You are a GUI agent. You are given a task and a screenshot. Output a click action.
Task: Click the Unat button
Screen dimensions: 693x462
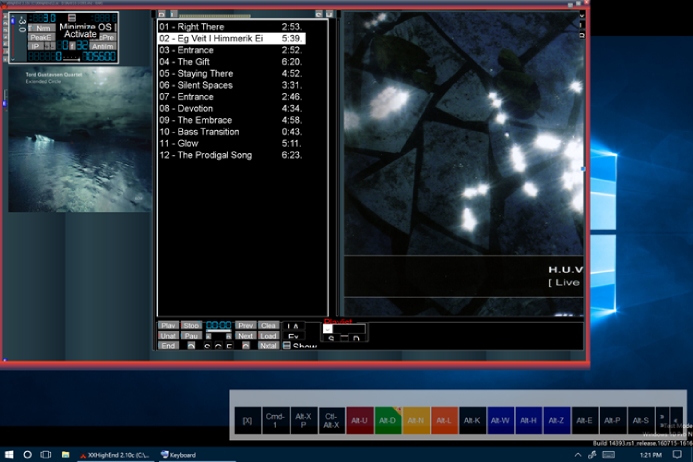point(168,336)
